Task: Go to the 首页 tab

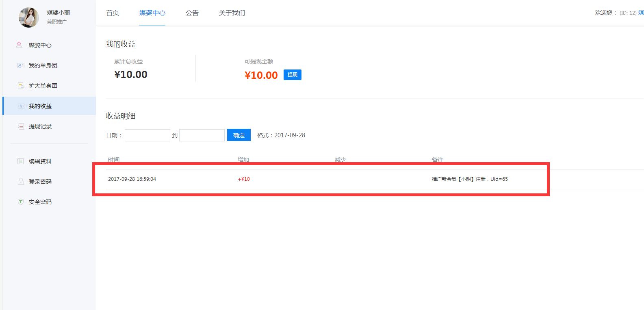Action: pos(113,13)
